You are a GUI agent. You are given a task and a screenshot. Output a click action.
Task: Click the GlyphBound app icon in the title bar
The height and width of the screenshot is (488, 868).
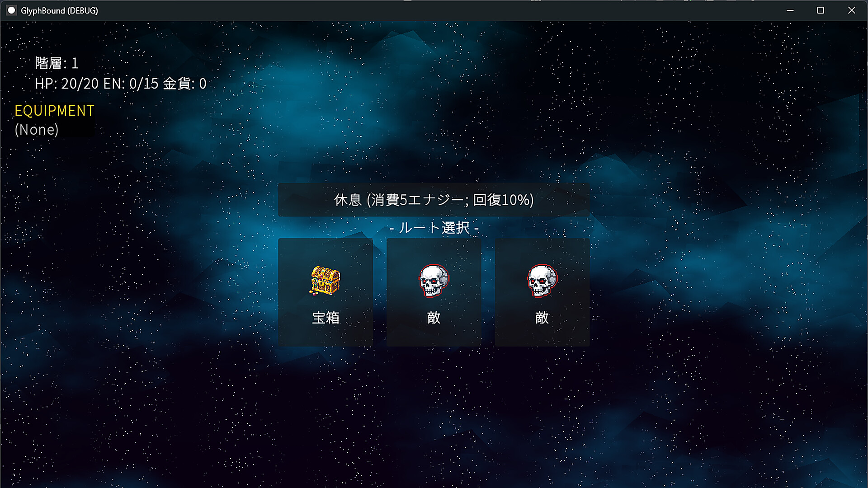[x=11, y=10]
